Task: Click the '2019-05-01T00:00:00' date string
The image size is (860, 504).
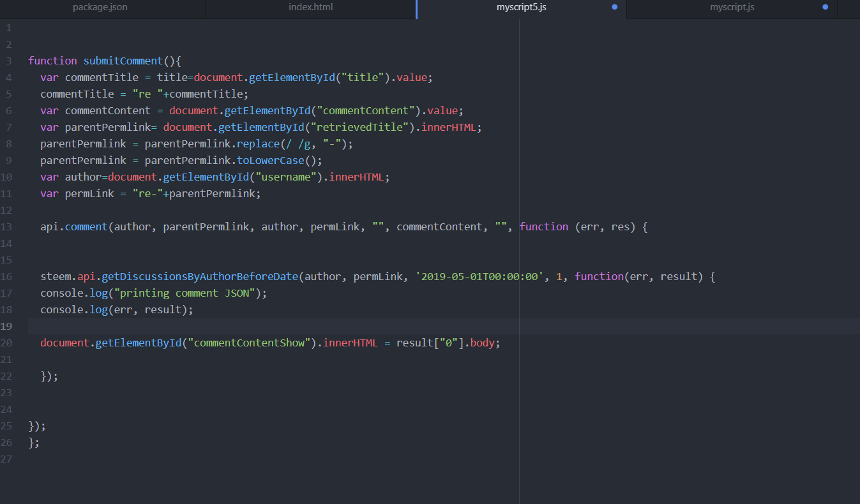Action: point(476,277)
